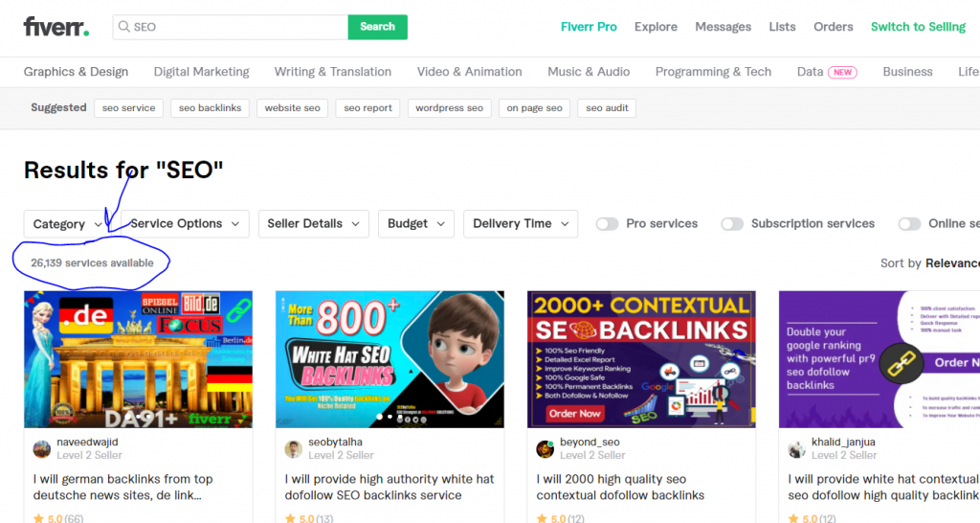Click naveedwajid's seller avatar
The height and width of the screenshot is (523, 980).
pyautogui.click(x=42, y=448)
